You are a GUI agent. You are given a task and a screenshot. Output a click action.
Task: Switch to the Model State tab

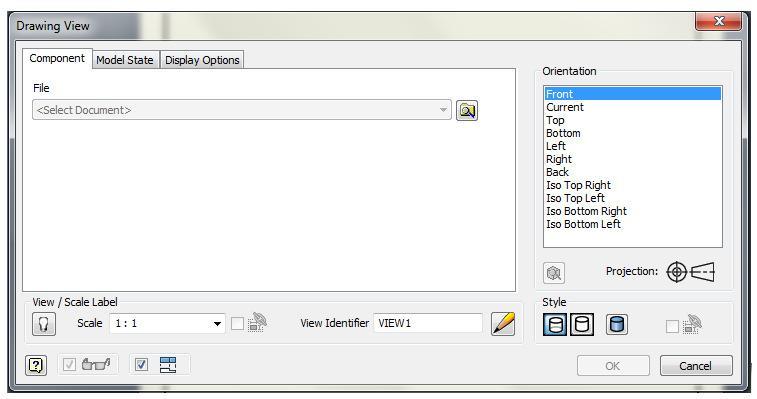coord(125,60)
